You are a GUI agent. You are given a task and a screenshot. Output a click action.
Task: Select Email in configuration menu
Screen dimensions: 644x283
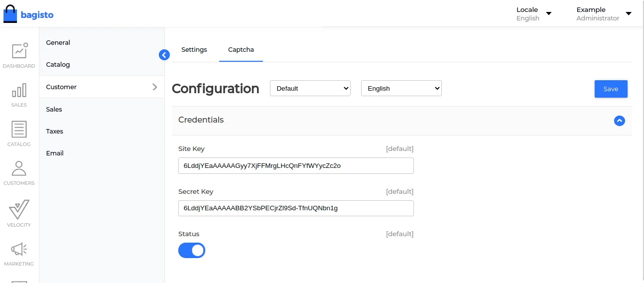[55, 153]
